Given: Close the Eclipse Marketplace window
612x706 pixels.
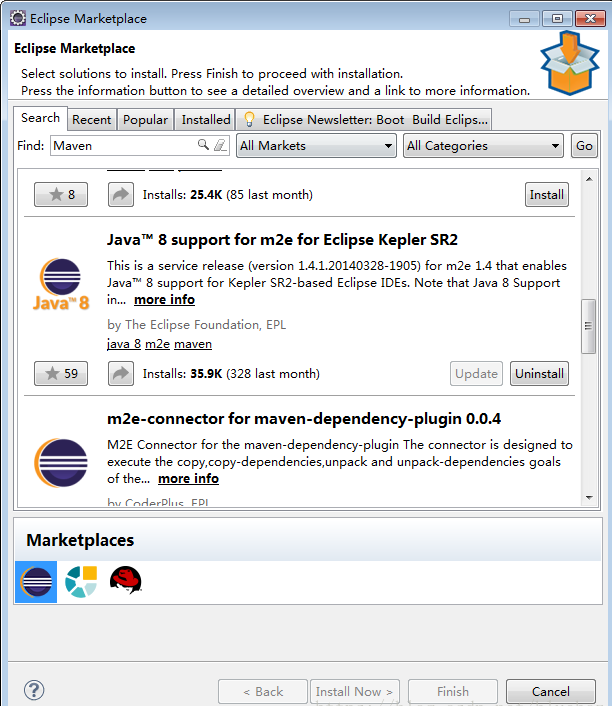Looking at the screenshot, I should pyautogui.click(x=590, y=19).
